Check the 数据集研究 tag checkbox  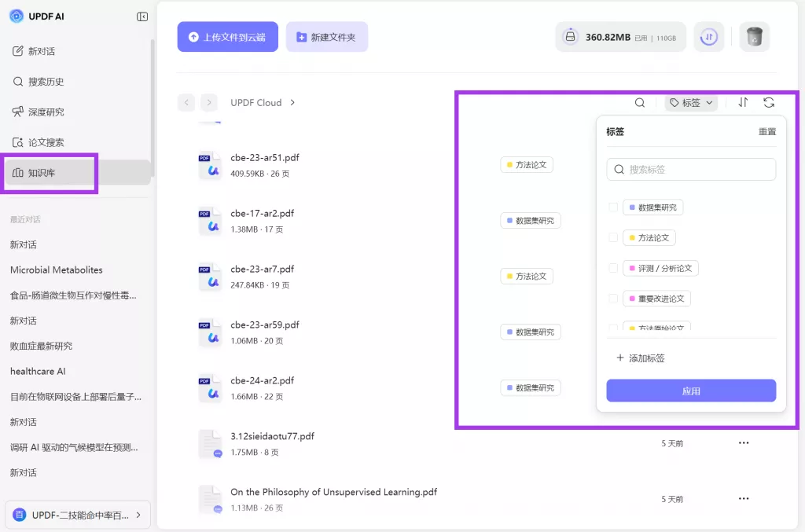coord(613,207)
